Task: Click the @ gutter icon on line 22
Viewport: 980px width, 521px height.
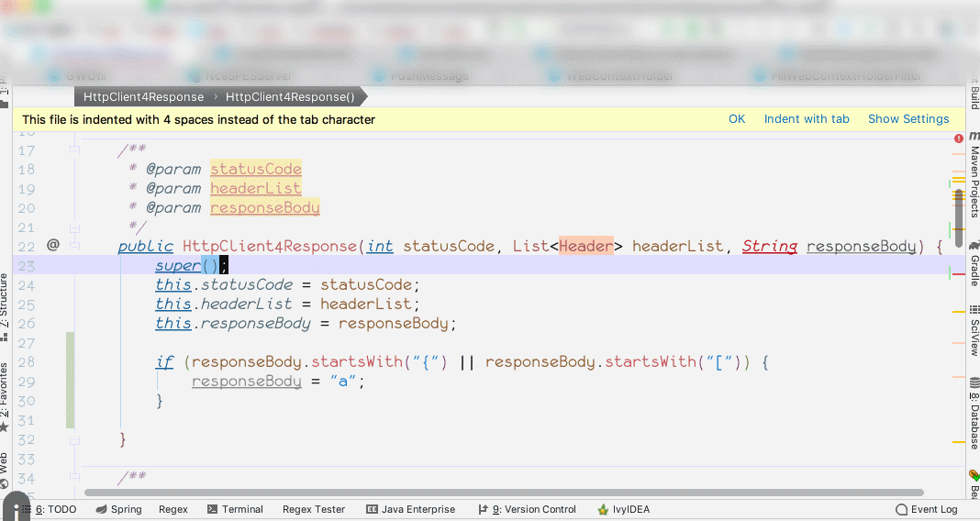Action: [53, 245]
